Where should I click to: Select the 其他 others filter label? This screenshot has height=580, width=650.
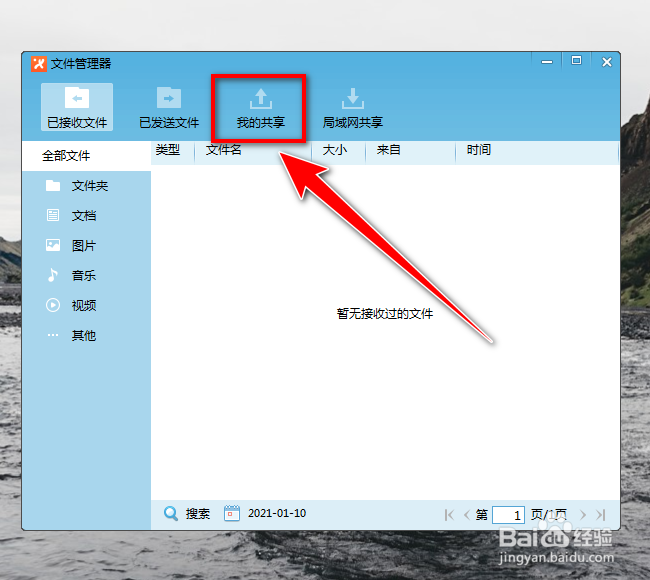(84, 335)
